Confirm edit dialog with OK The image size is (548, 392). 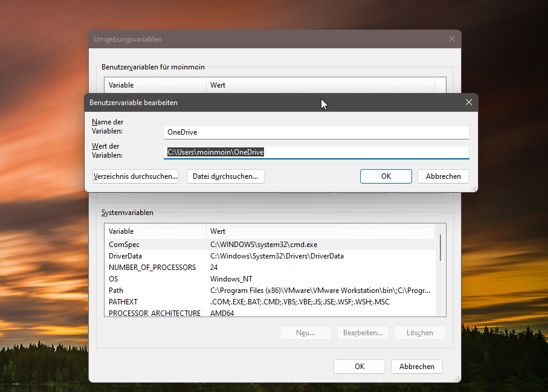click(385, 176)
